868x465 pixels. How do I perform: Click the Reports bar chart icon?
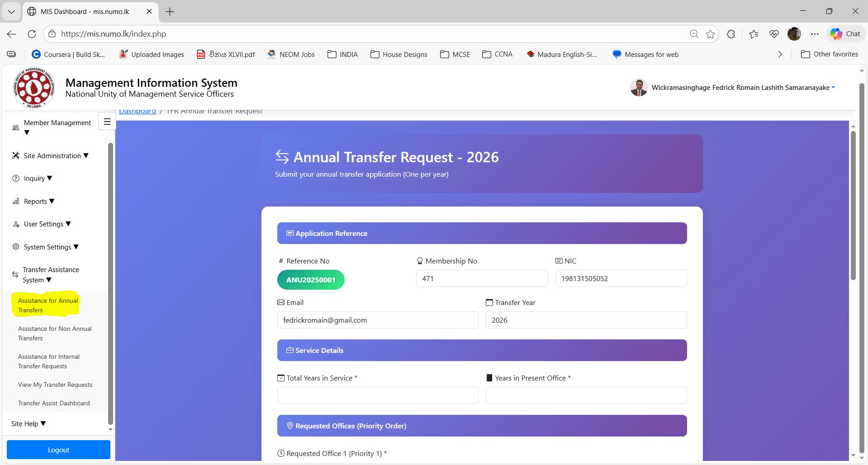pos(15,201)
